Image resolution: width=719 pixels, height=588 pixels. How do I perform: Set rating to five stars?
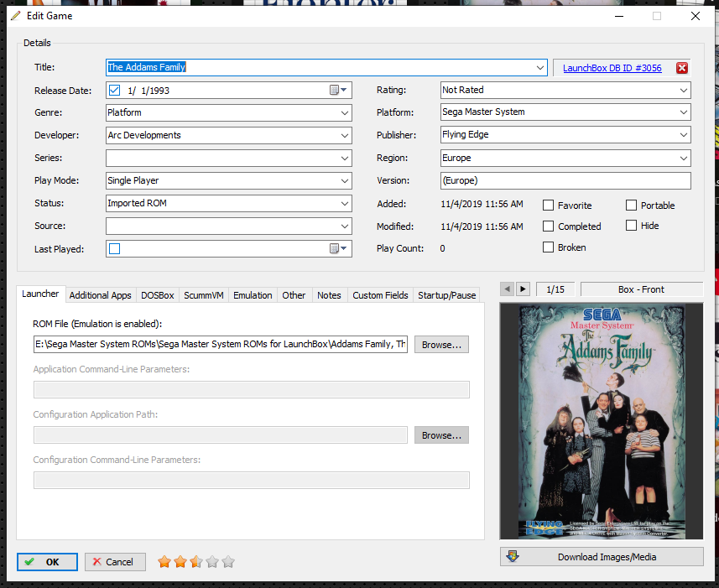[228, 561]
